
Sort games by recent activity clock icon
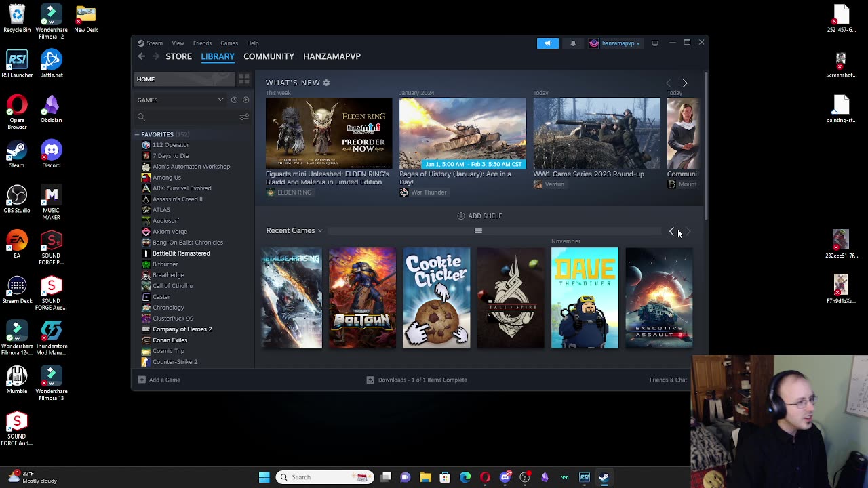[234, 100]
